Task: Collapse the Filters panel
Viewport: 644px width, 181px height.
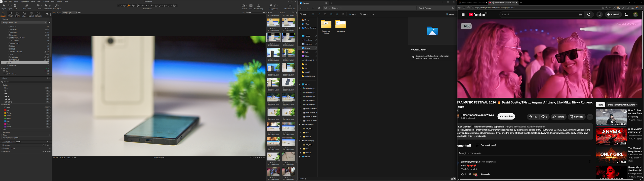Action: (1, 78)
